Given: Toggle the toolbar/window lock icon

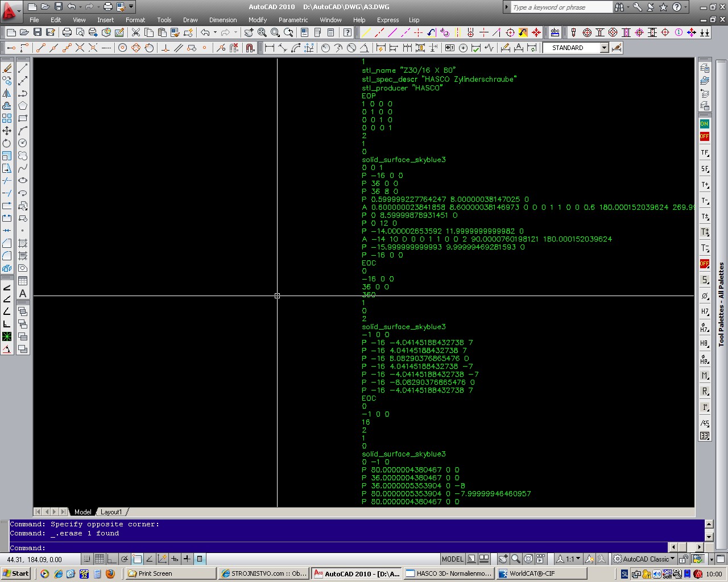Looking at the screenshot, I should tap(684, 559).
